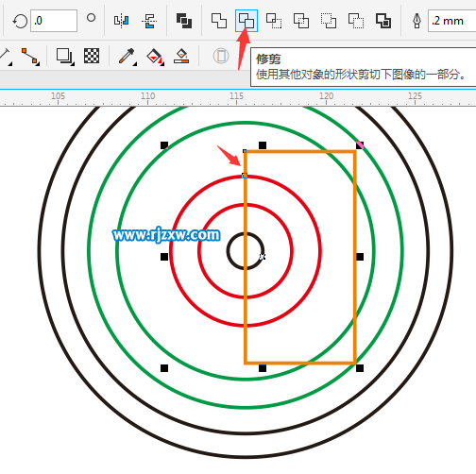Viewport: 476px width, 474px height.
Task: Select the Interactive Fill bucket tool
Action: pyautogui.click(x=155, y=57)
